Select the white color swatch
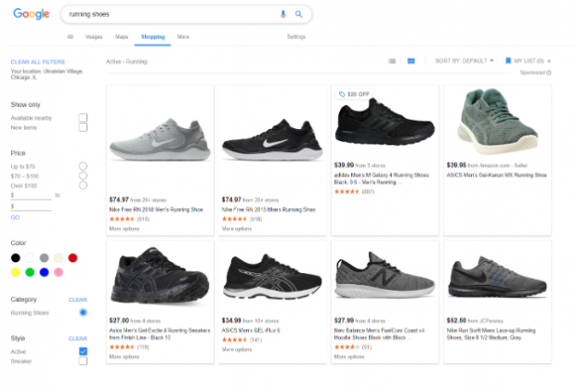This screenshot has width=576, height=392. pyautogui.click(x=30, y=258)
